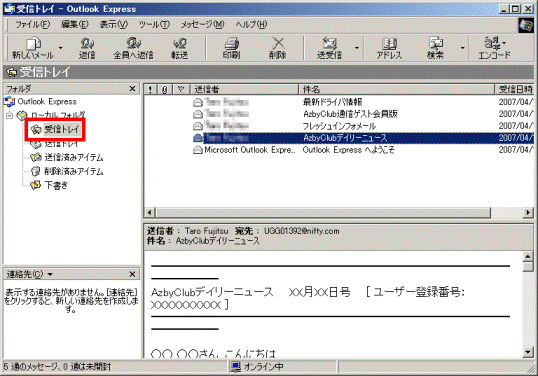This screenshot has width=538, height=376.
Task: Close the フォルダ pane
Action: point(132,89)
